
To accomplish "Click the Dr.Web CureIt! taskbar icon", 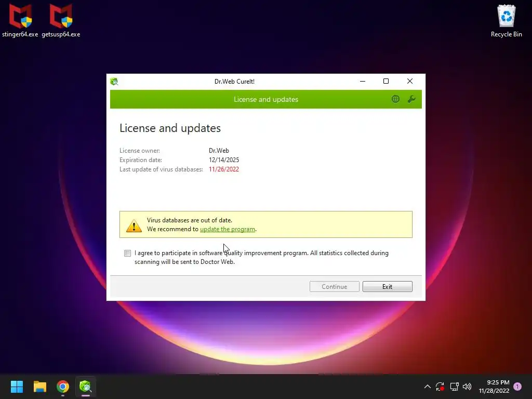I will point(86,387).
